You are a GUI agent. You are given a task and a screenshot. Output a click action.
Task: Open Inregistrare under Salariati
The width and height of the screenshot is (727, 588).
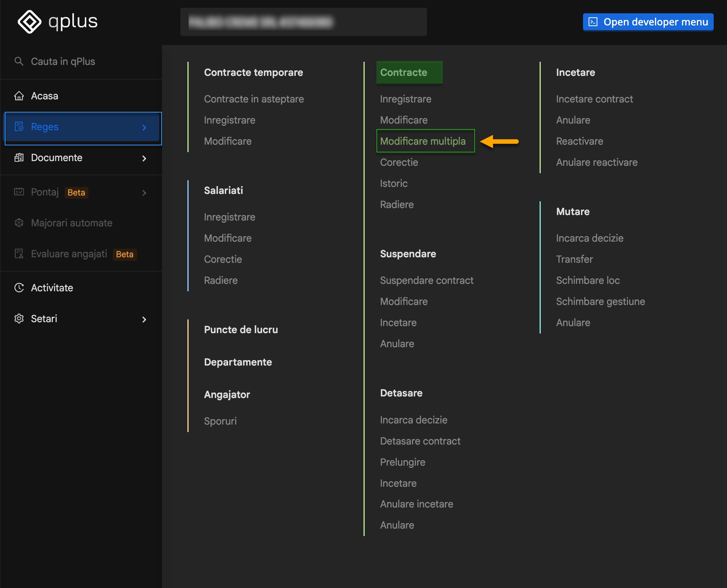(x=230, y=217)
